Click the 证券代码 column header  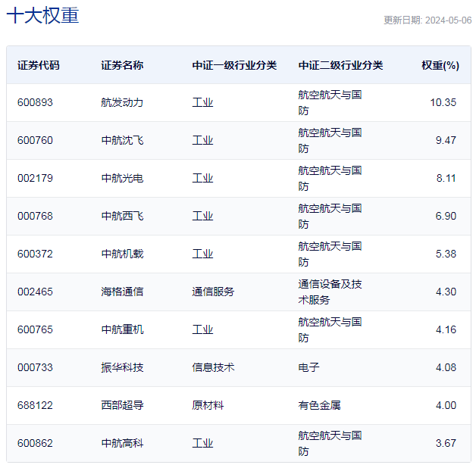[38, 65]
